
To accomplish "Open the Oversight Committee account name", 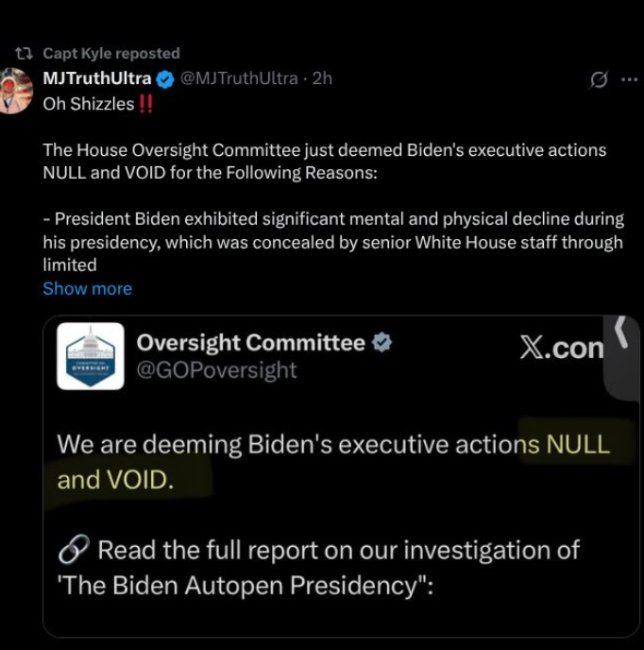I will [x=250, y=343].
